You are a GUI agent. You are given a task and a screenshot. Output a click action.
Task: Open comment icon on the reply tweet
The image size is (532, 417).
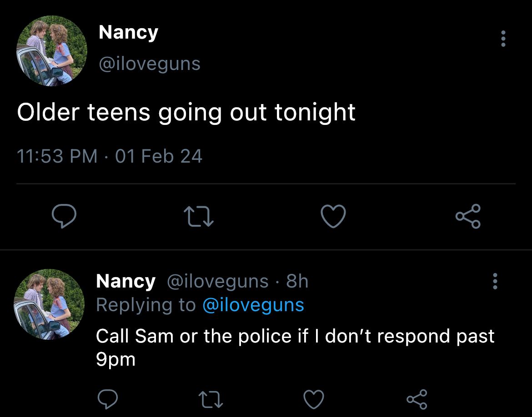[x=108, y=399]
